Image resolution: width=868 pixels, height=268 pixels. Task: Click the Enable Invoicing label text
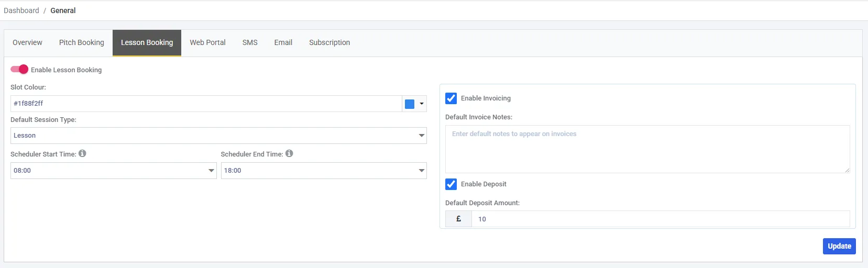point(486,98)
